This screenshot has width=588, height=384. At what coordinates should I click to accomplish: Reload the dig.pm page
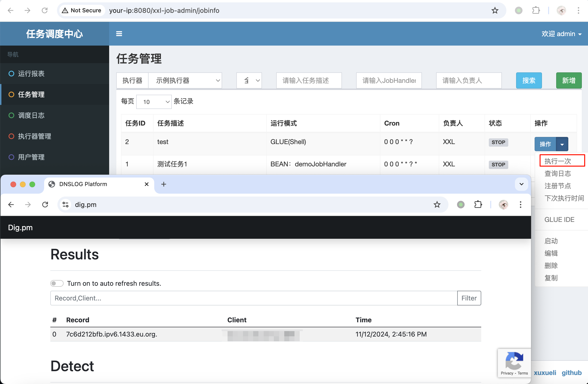coord(45,205)
